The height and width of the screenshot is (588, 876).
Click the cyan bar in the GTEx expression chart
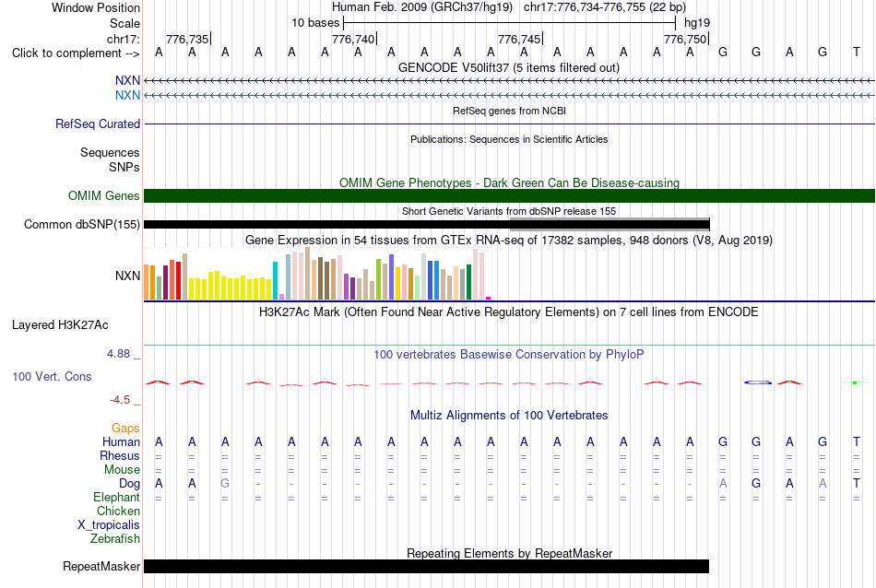275,281
